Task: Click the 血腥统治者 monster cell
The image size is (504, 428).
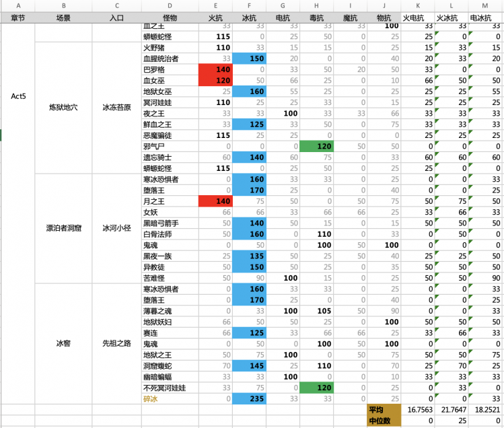Action: [170, 59]
